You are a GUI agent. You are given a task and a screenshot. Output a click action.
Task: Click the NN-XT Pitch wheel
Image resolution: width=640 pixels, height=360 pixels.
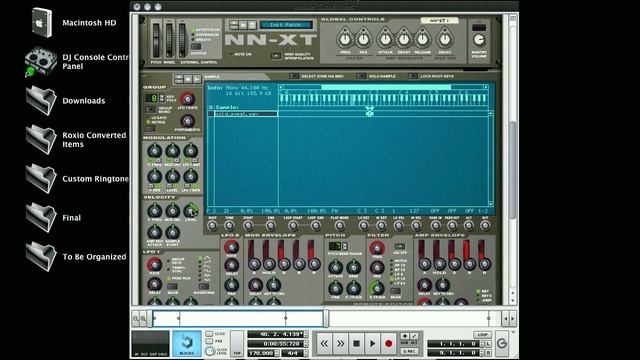pos(156,40)
